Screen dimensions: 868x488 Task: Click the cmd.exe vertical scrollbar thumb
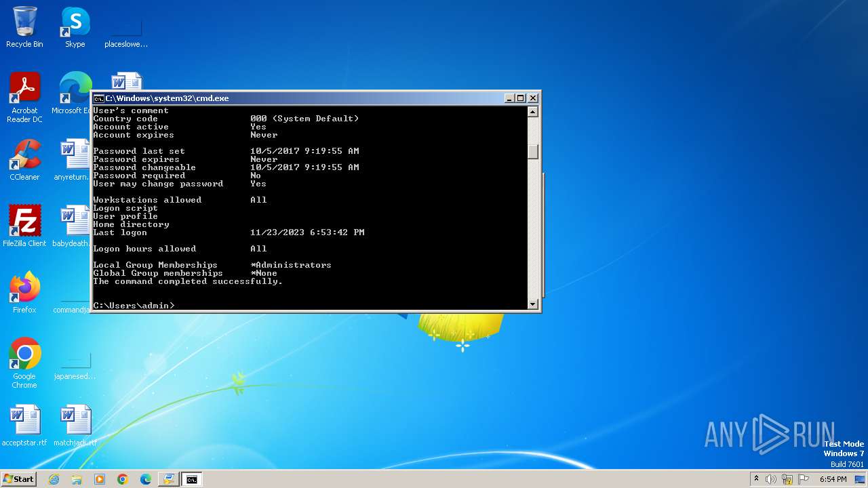(533, 152)
